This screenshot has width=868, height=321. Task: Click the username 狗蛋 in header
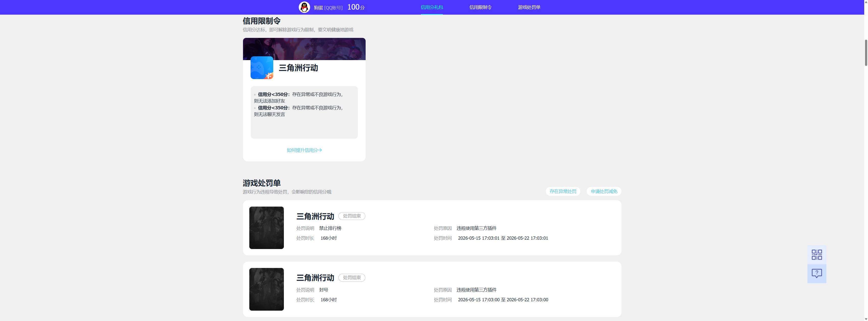[x=318, y=7]
